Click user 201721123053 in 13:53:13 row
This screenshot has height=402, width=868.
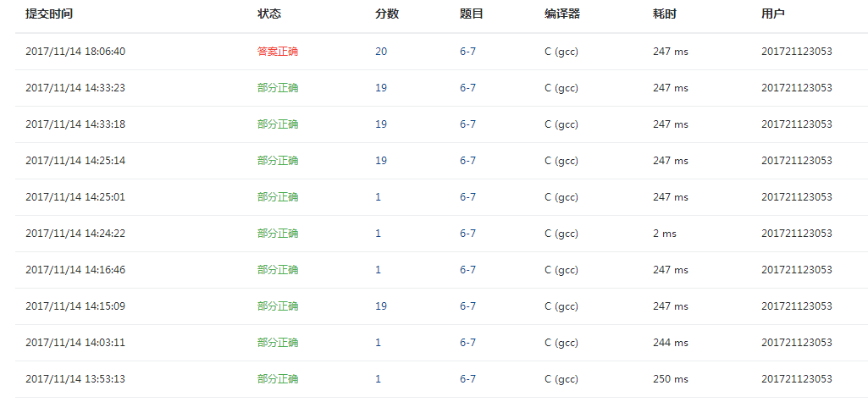pyautogui.click(x=797, y=379)
